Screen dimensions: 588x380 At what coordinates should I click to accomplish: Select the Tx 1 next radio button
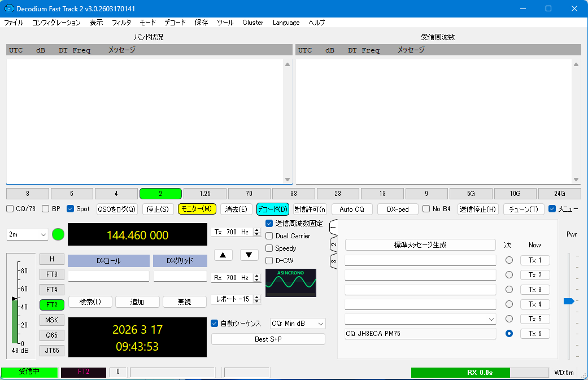[x=509, y=260]
